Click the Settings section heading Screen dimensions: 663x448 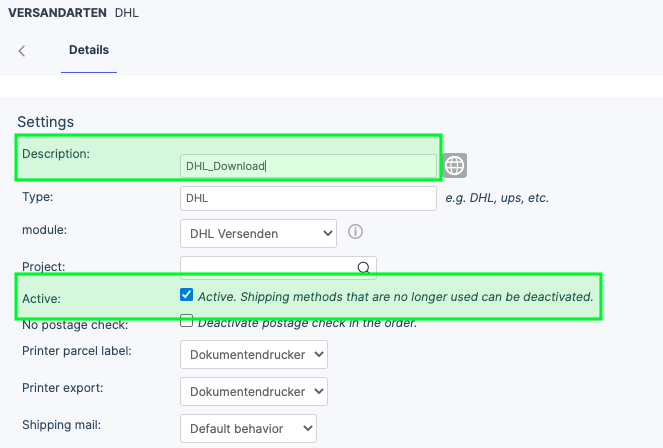(x=46, y=122)
